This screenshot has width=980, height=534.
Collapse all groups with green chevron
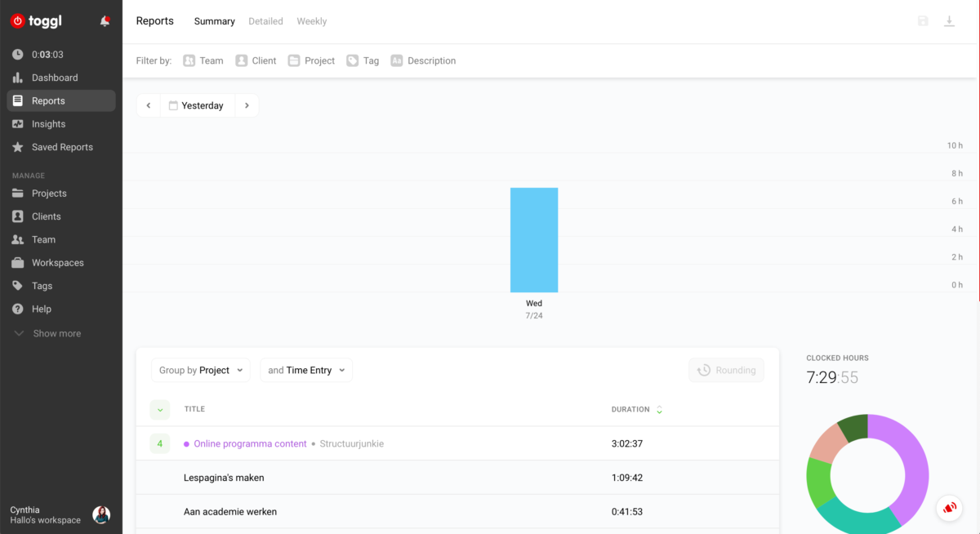(x=159, y=409)
